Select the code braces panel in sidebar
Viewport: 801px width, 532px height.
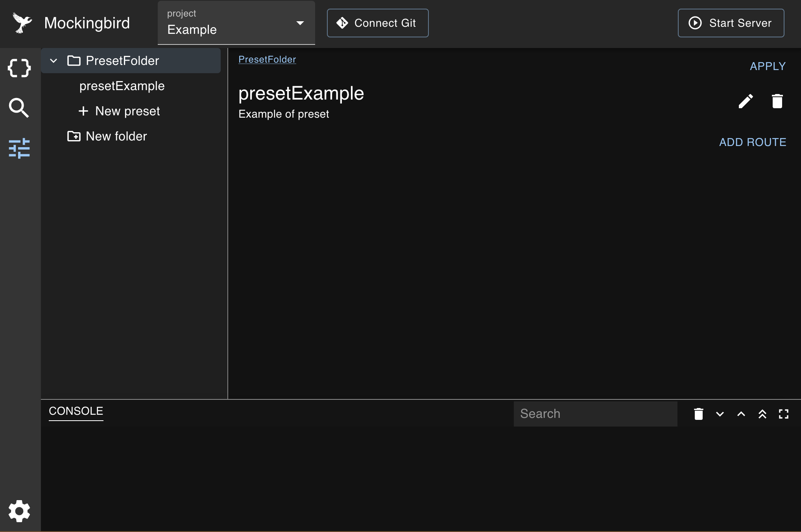click(x=19, y=68)
